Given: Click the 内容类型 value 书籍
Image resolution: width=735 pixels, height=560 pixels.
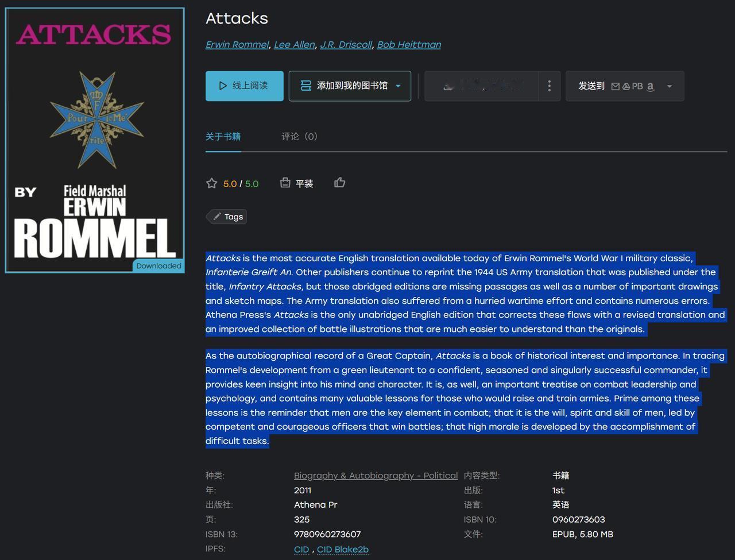Looking at the screenshot, I should coord(561,476).
